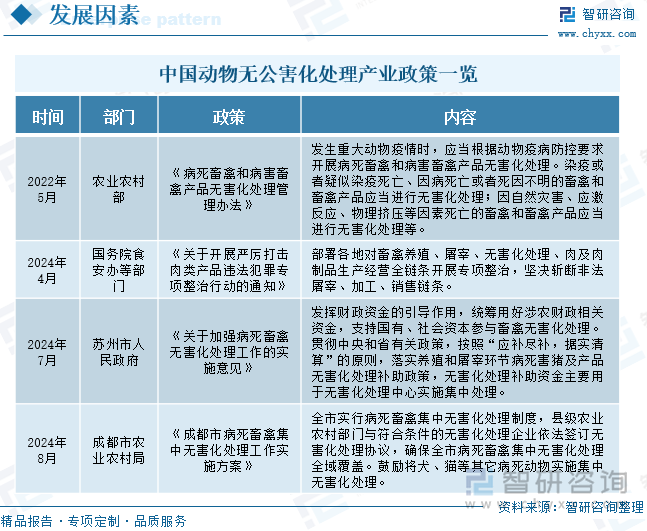
Task: Click the blue diamond icon beside 发展因素
Action: point(21,15)
